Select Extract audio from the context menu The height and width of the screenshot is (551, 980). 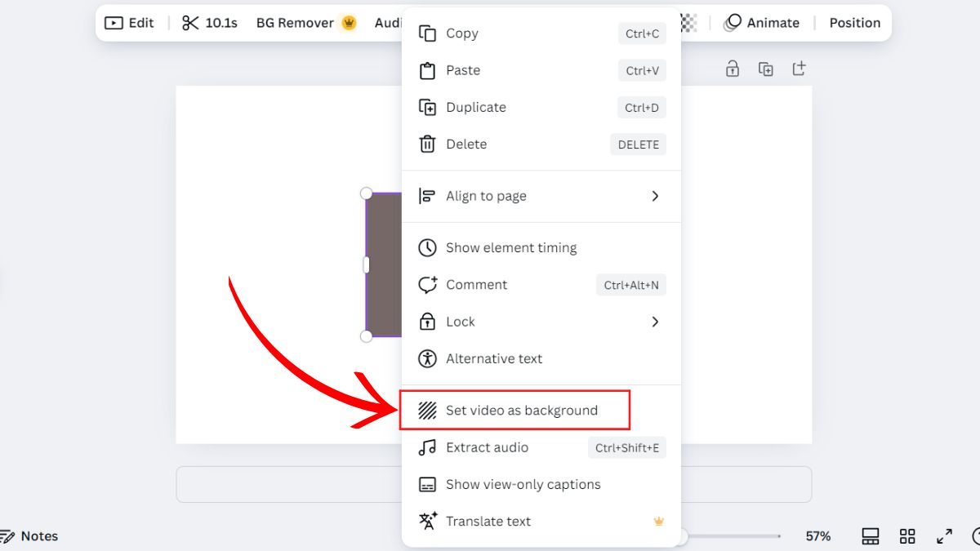coord(487,447)
